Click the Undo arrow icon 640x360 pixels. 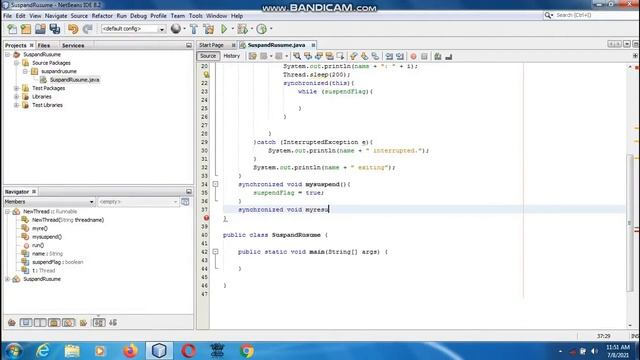click(73, 29)
